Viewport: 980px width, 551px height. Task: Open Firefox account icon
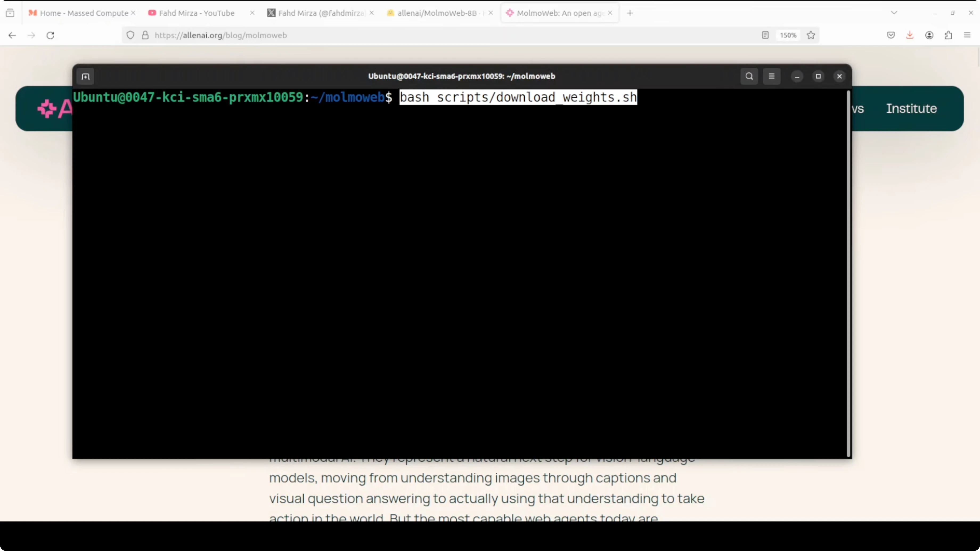[x=929, y=35]
